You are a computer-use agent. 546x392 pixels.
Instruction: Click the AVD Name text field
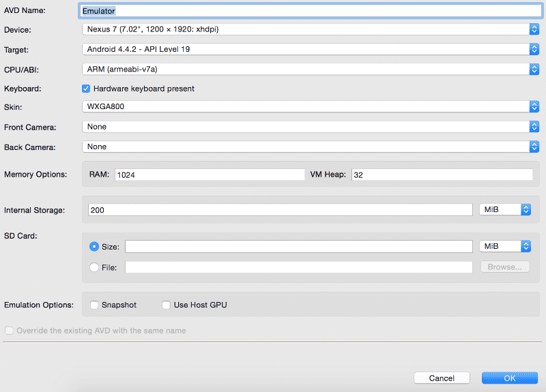pyautogui.click(x=311, y=11)
